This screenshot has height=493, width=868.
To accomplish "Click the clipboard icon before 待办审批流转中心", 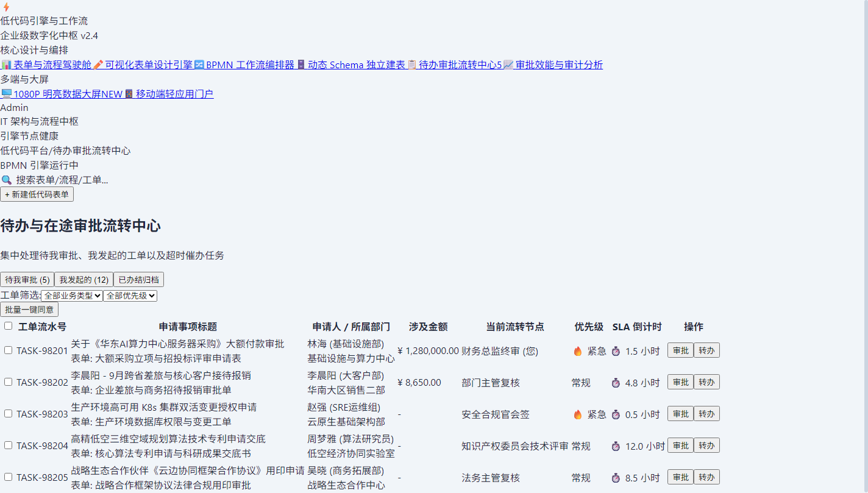I will 412,65.
